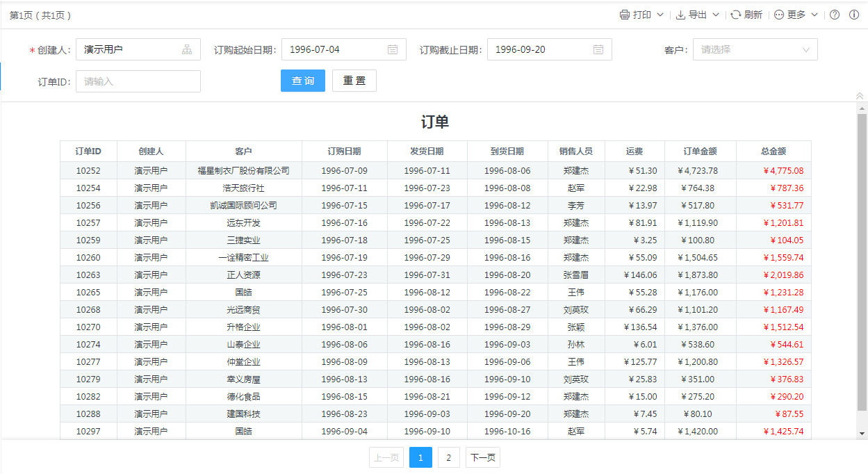This screenshot has height=474, width=868.
Task: Select page 1 in pagination
Action: [x=420, y=457]
